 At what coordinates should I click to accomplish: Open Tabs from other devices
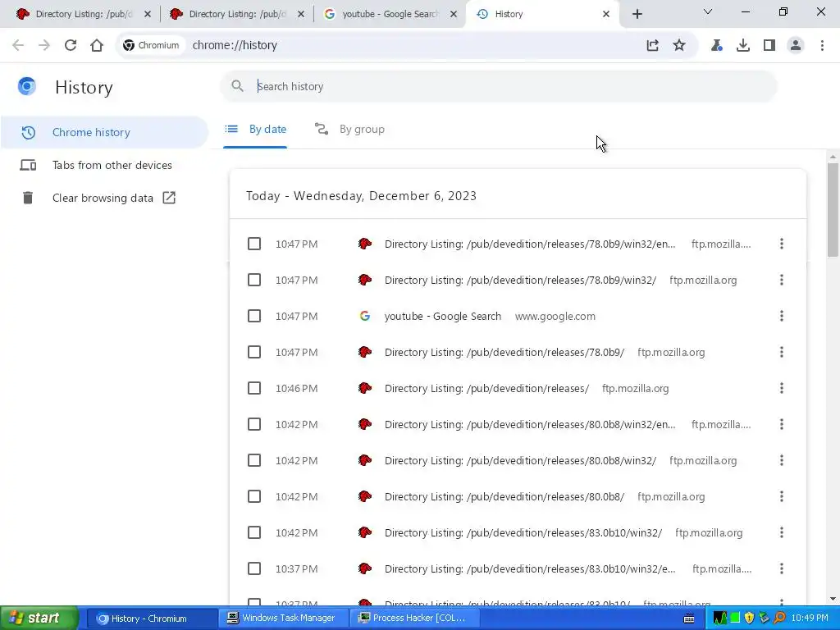[104, 165]
